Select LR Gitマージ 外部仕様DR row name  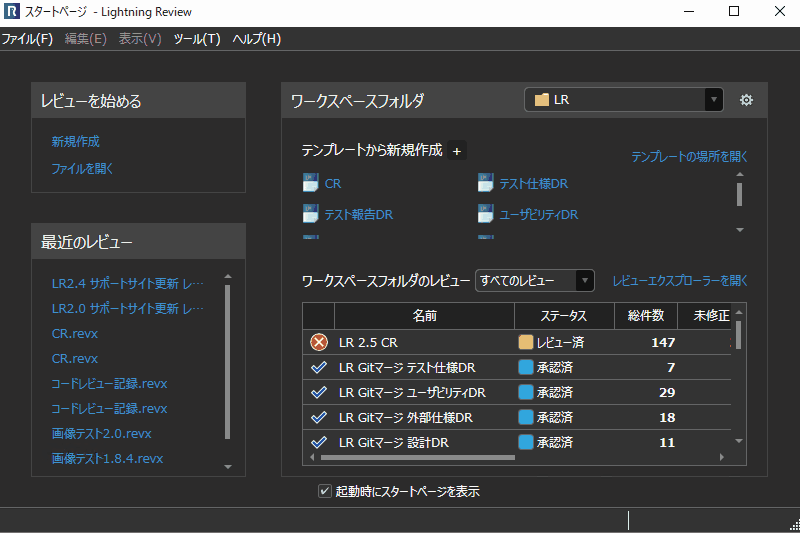coord(406,418)
